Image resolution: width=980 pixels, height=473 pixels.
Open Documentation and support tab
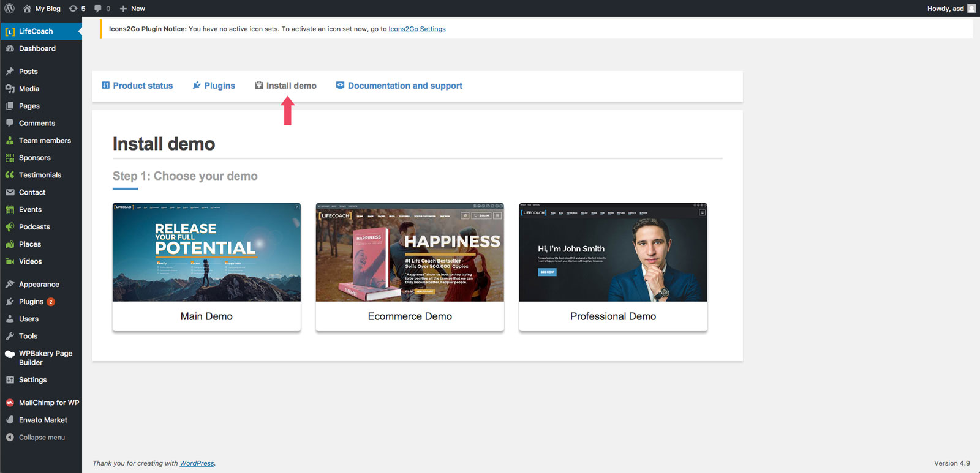[399, 86]
